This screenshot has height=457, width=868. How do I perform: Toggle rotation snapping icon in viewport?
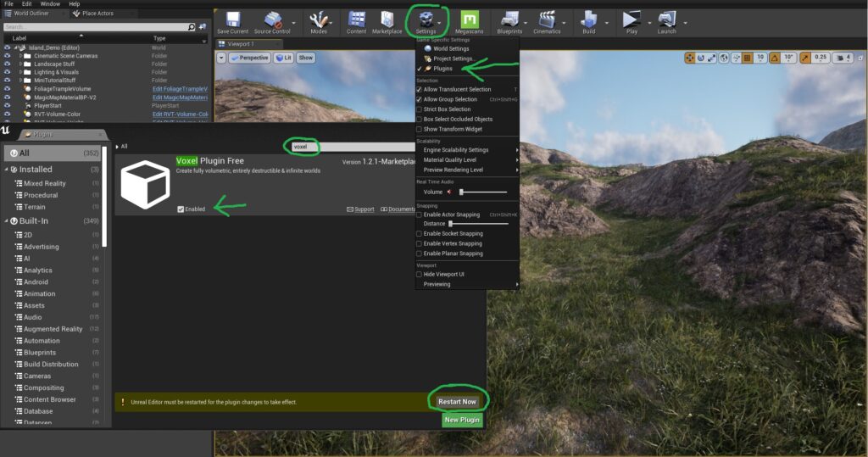(x=775, y=58)
